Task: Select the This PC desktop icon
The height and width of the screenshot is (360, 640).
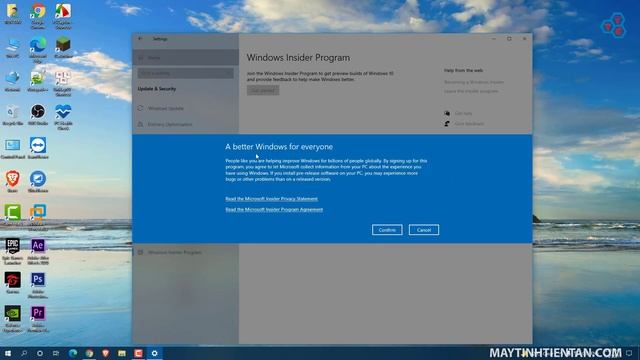Action: tap(13, 49)
